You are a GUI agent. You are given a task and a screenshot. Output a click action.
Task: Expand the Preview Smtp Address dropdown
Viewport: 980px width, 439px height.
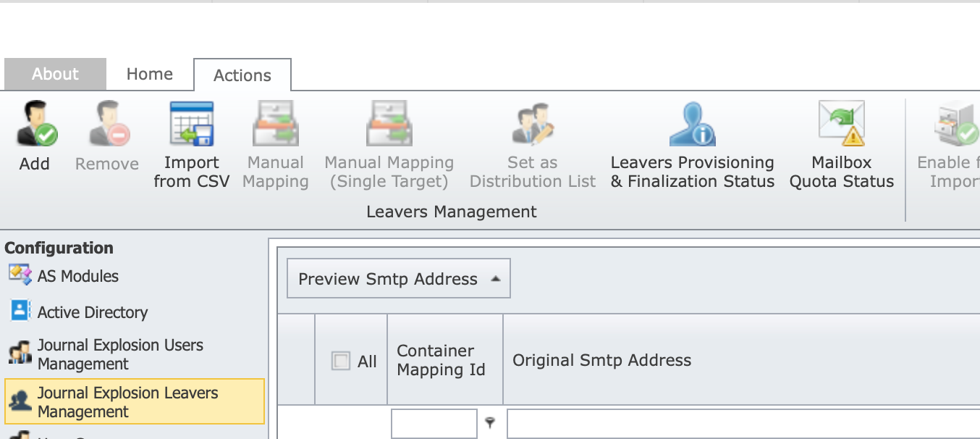[495, 279]
